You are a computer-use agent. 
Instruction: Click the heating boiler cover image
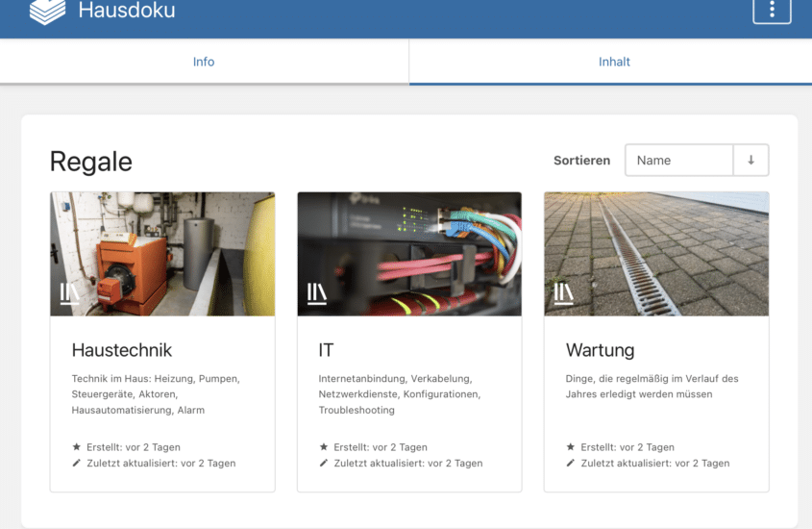click(x=162, y=254)
